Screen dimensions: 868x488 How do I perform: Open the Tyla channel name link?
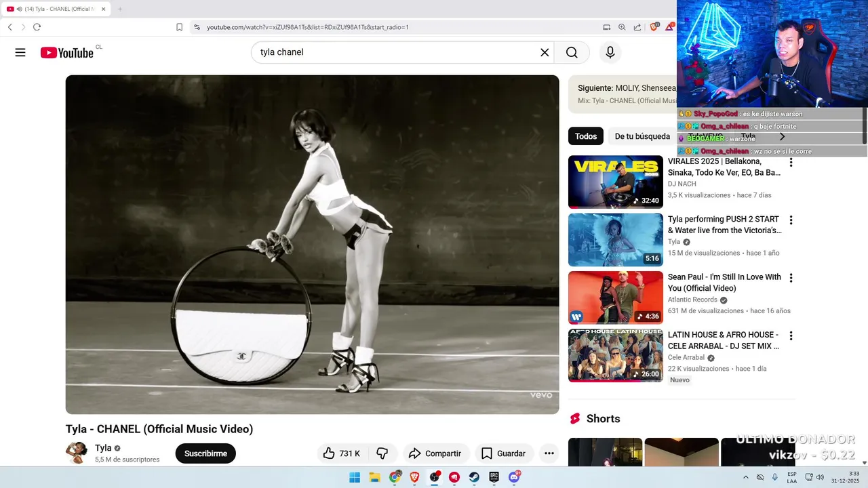tap(103, 448)
